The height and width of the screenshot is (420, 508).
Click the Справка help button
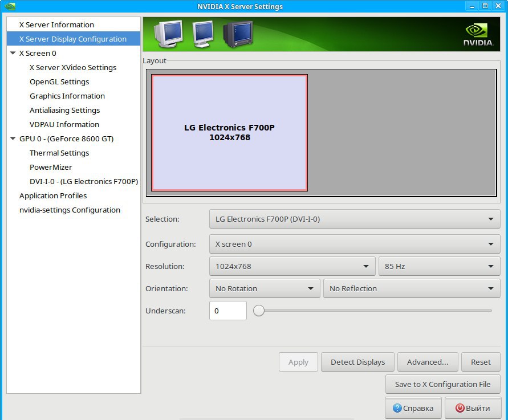413,408
